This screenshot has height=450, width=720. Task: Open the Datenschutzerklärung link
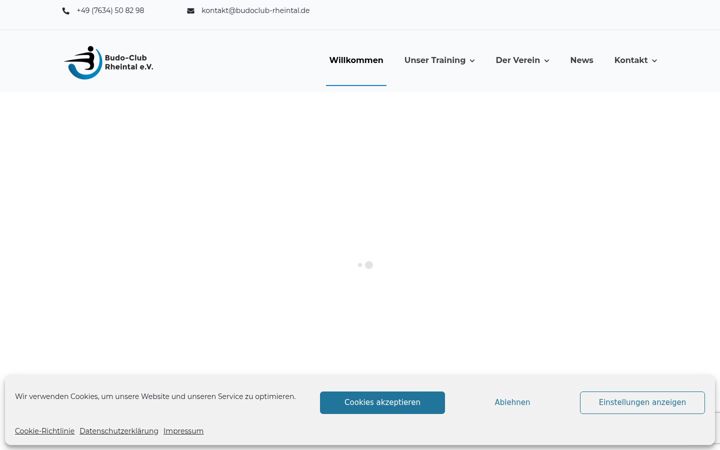[x=119, y=431]
